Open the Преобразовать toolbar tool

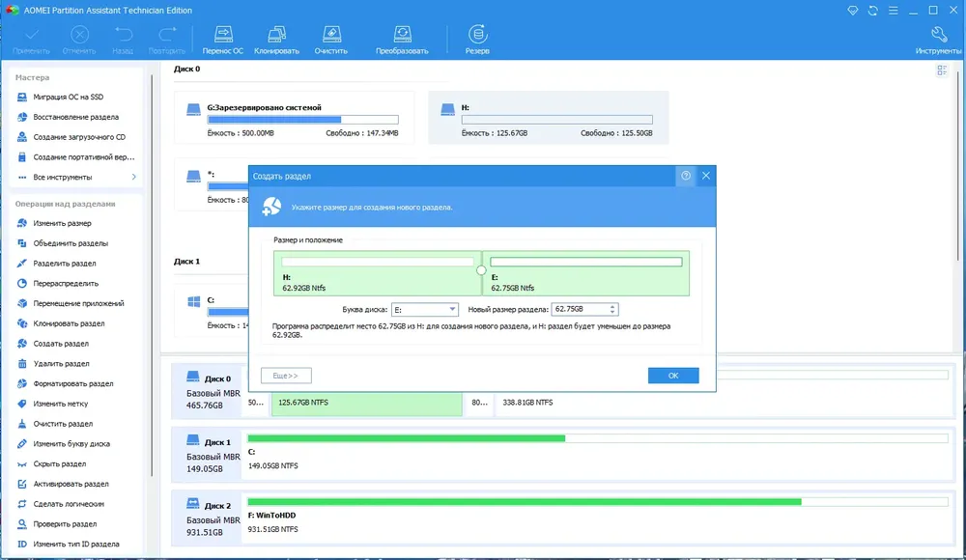tap(402, 40)
